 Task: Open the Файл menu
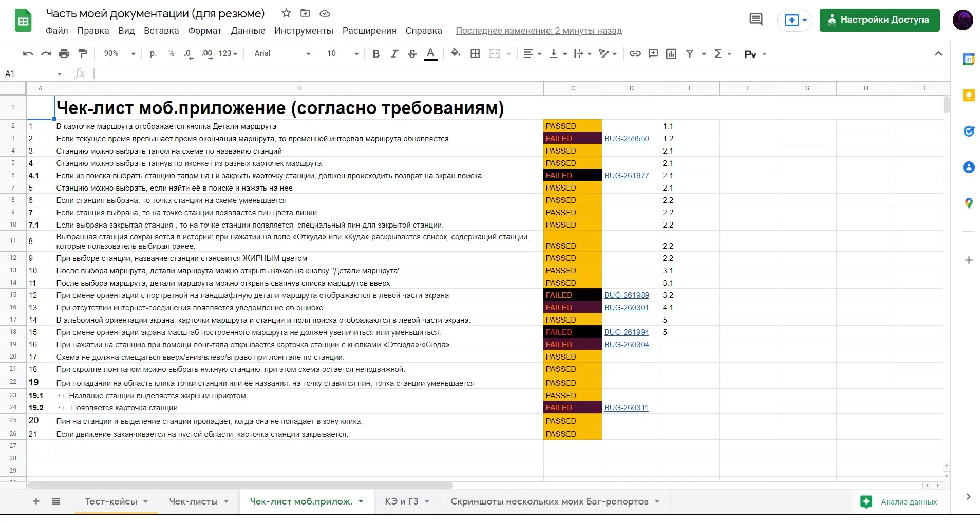57,31
